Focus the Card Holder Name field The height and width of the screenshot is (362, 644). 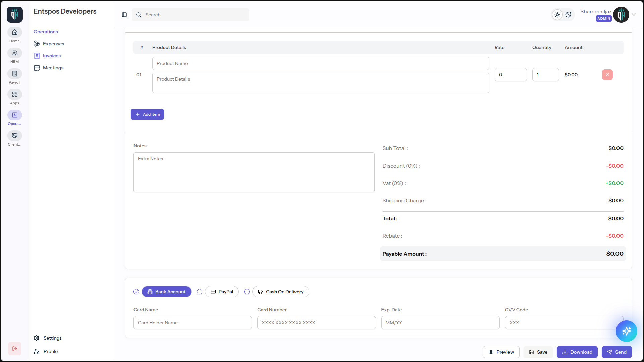point(193,323)
